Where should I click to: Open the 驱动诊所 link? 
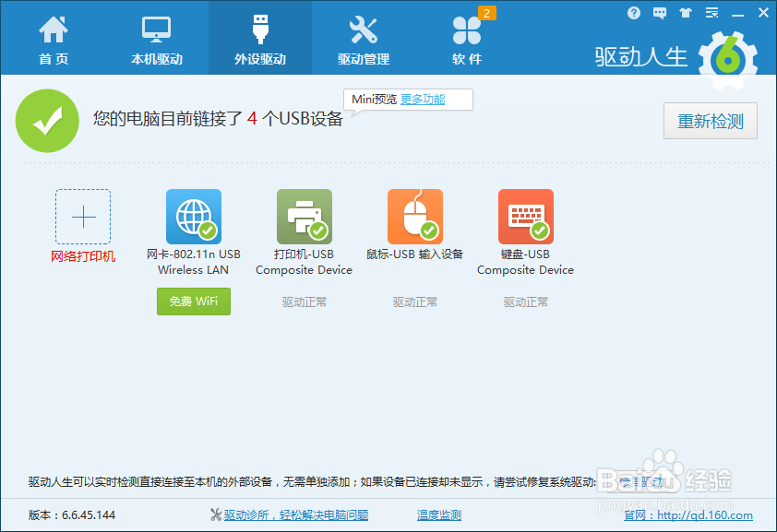pyautogui.click(x=296, y=515)
